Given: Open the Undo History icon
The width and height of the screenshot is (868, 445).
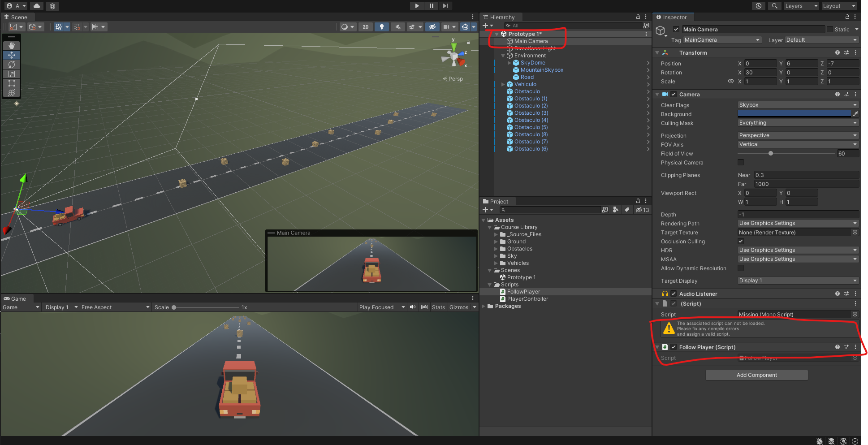Looking at the screenshot, I should click(x=758, y=6).
